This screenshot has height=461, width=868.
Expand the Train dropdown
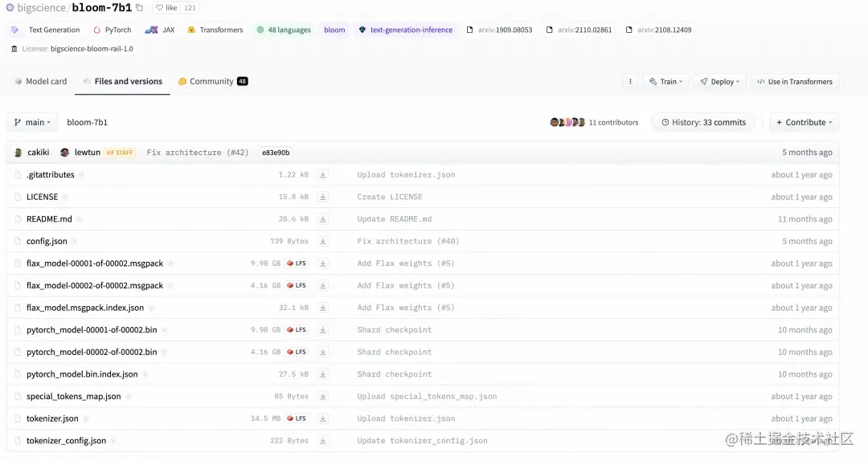click(x=666, y=81)
